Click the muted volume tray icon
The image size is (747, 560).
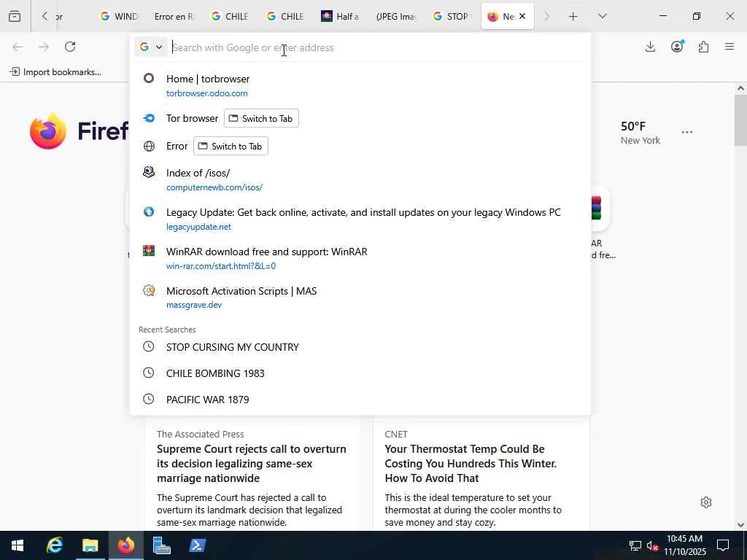(x=653, y=545)
